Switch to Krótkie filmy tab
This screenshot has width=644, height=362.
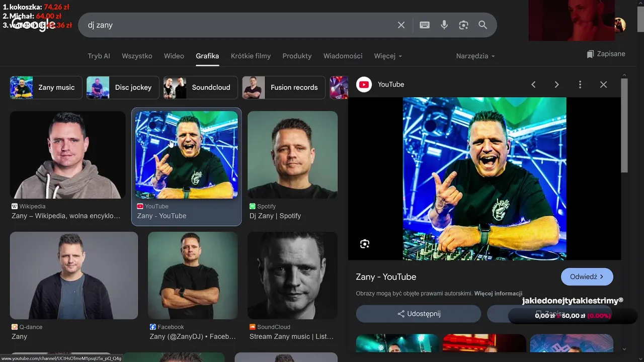point(251,56)
